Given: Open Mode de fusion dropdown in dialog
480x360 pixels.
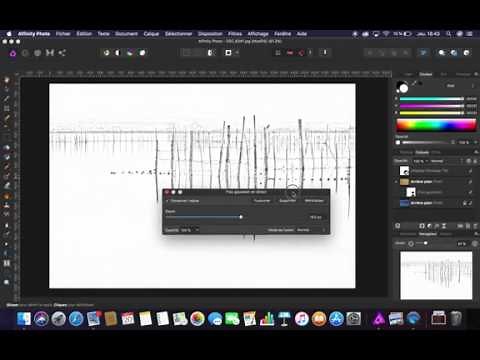Looking at the screenshot, I should coord(311,230).
